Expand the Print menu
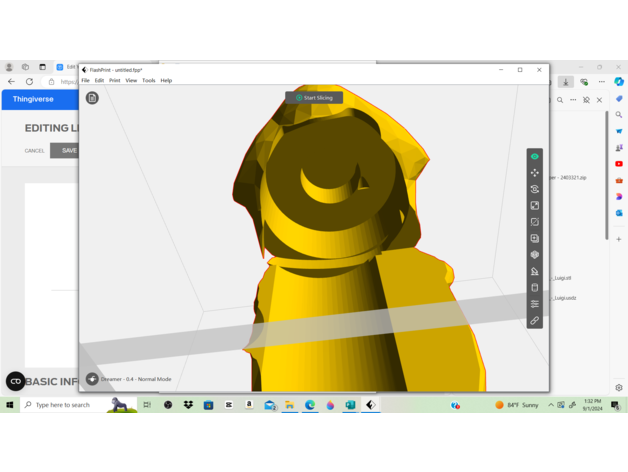The image size is (628, 472). (114, 81)
